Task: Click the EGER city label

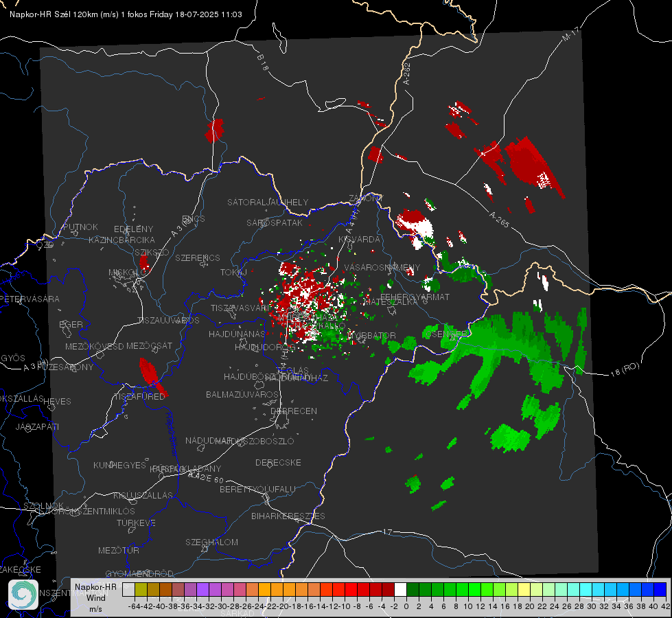Action: [x=71, y=324]
